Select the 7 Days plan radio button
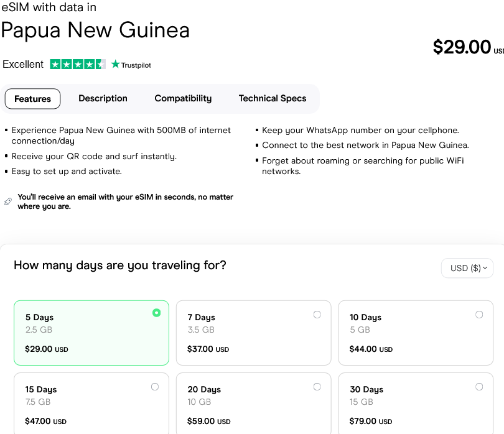 point(317,315)
